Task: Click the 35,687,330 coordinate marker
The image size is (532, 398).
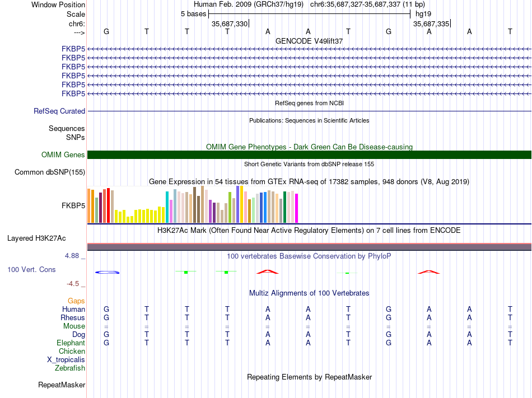Action: coord(230,24)
